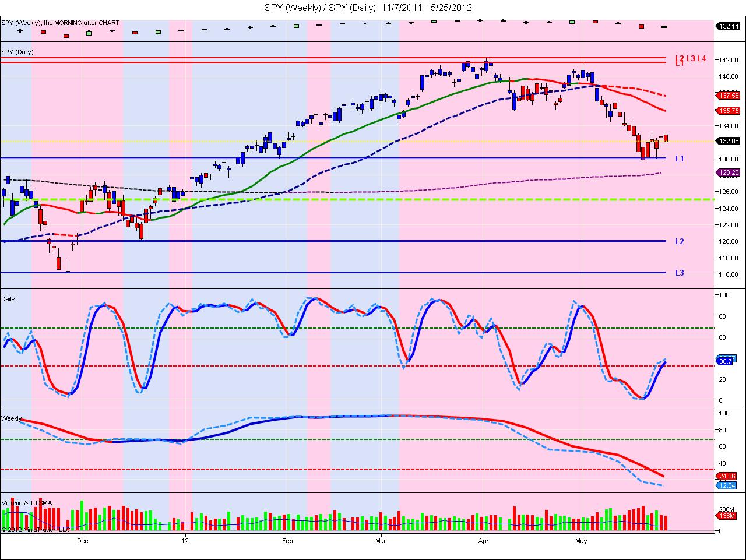Click the Dec label on the time axis
The height and width of the screenshot is (560, 746).
tap(82, 541)
